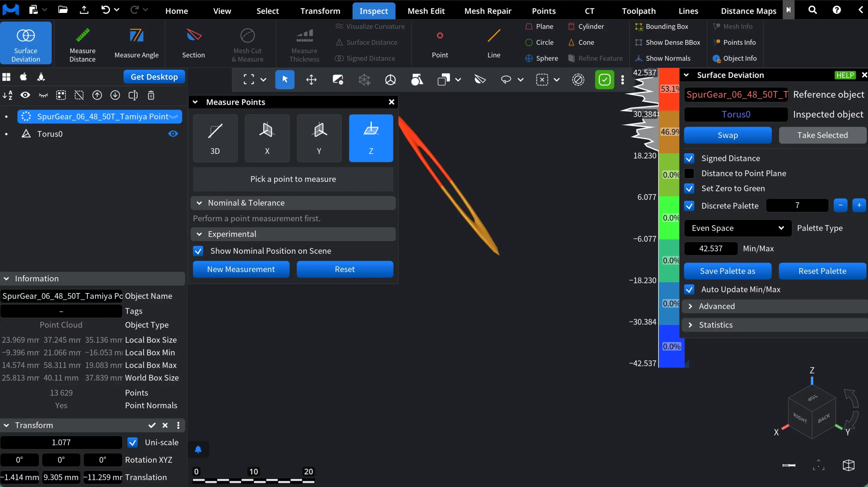Hide the Torus0 object
The height and width of the screenshot is (487, 868).
point(173,134)
